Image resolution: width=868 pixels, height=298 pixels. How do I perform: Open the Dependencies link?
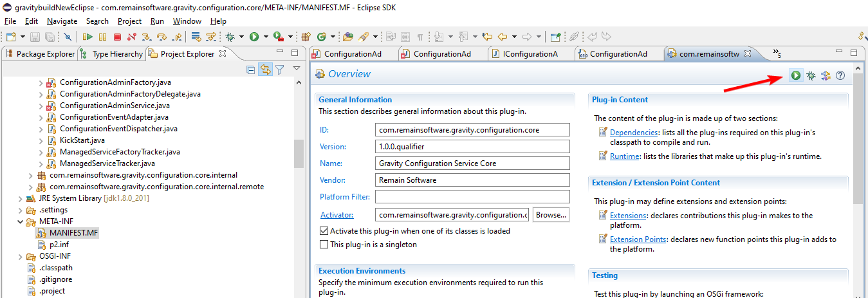point(633,133)
